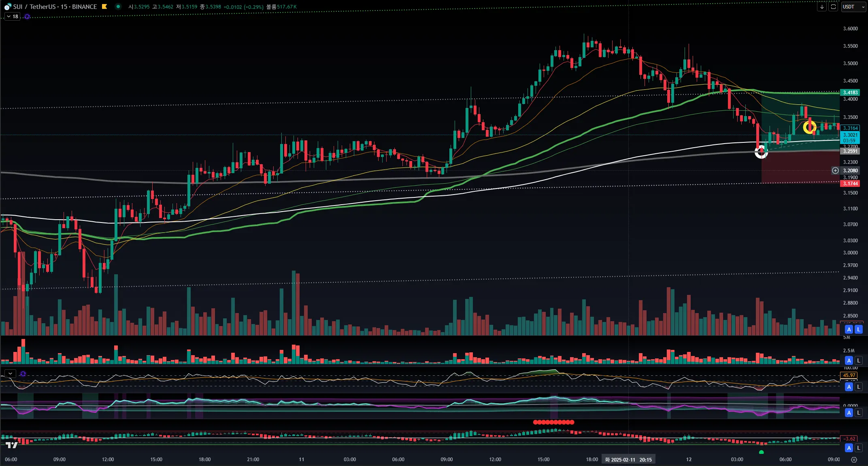Click the TradingView logo in bottom-left

click(12, 445)
